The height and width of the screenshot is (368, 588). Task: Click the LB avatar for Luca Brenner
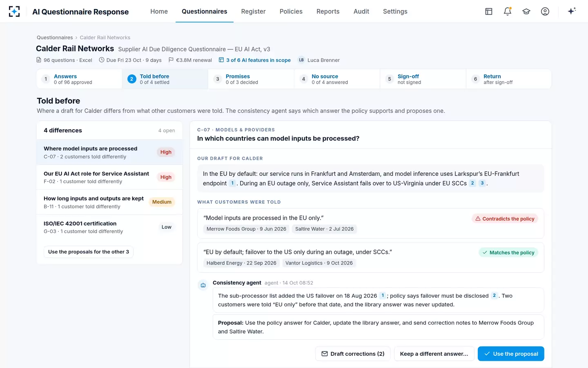[301, 60]
